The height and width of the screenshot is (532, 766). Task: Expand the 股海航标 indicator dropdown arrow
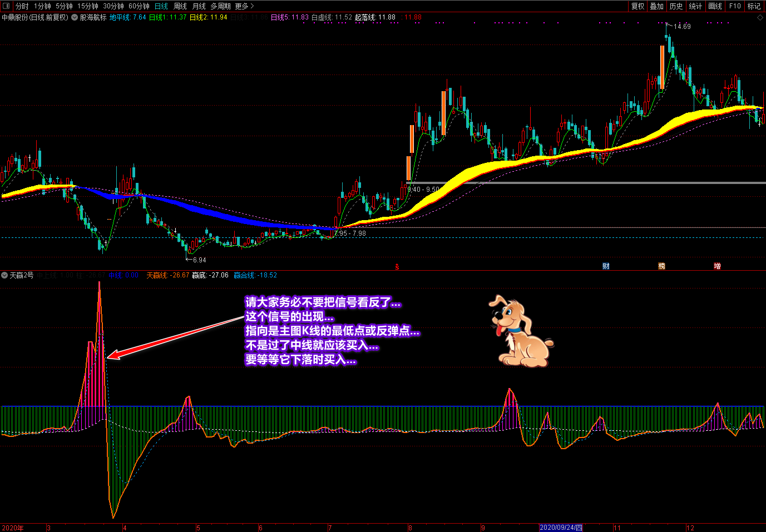click(x=75, y=18)
